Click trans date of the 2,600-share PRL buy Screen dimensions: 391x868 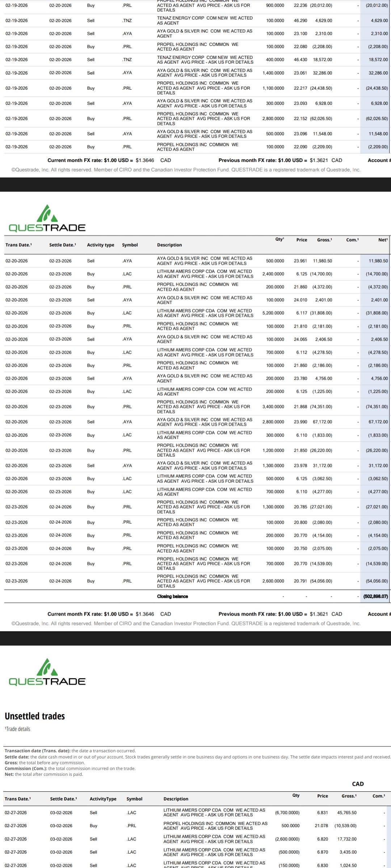(16, 581)
